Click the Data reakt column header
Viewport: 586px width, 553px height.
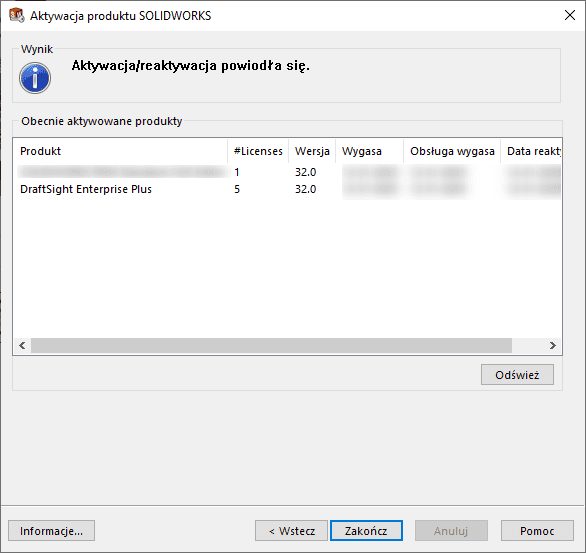(531, 151)
